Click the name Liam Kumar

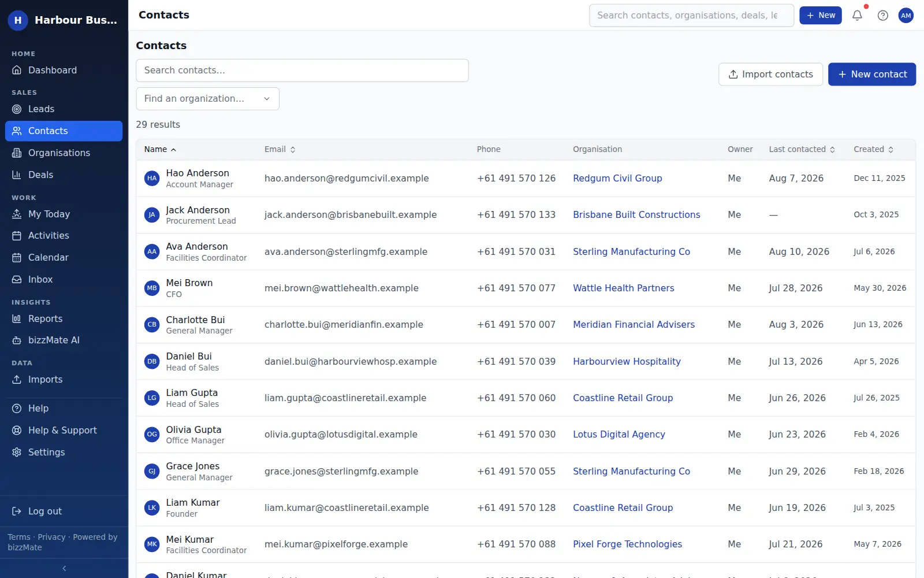[x=193, y=503]
